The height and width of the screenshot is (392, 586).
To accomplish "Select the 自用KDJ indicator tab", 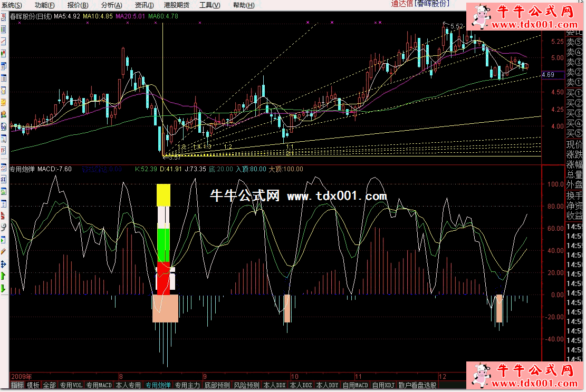I will pyautogui.click(x=383, y=385).
